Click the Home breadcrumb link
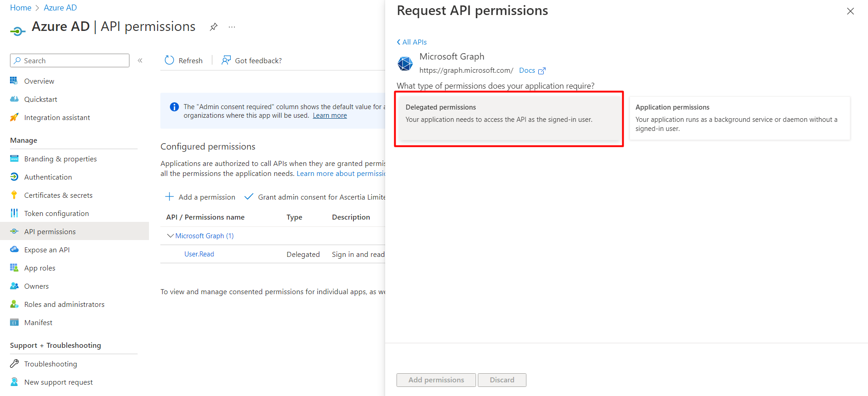This screenshot has height=396, width=868. pyautogui.click(x=21, y=8)
